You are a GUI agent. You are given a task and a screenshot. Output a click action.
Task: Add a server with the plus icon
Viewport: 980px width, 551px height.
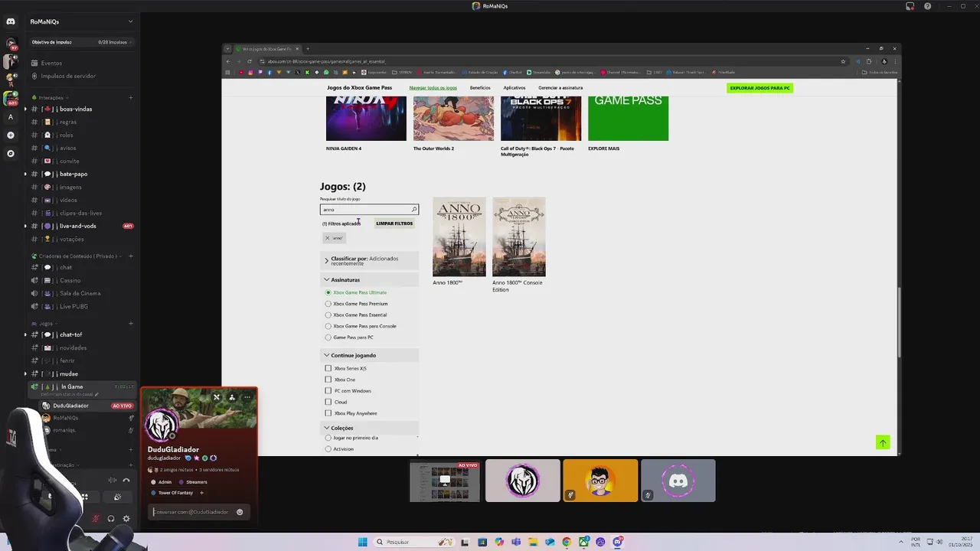point(11,135)
